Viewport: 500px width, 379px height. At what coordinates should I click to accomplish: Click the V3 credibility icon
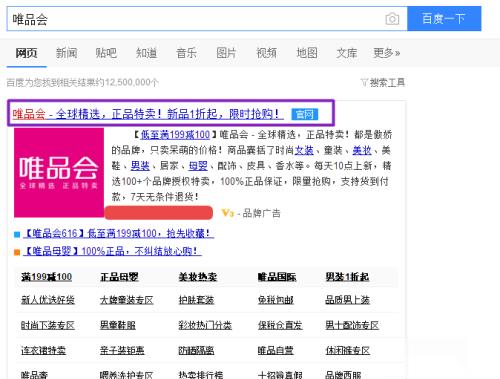tap(228, 213)
